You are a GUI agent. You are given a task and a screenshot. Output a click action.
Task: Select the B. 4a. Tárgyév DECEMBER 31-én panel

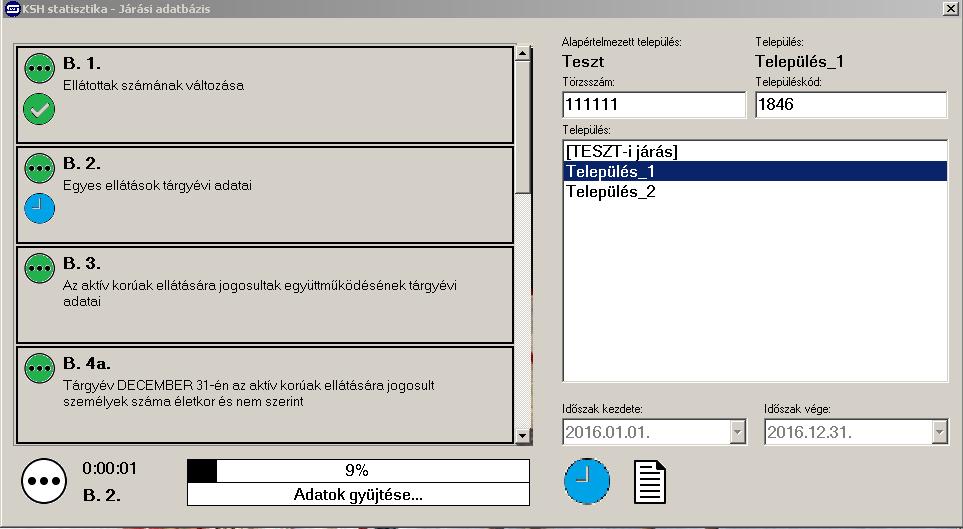[265, 394]
